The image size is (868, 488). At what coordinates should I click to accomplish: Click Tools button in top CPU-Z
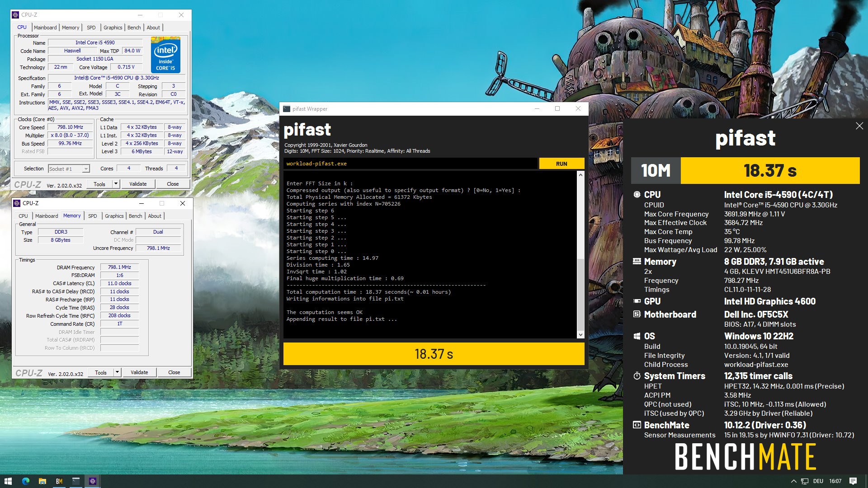point(99,184)
